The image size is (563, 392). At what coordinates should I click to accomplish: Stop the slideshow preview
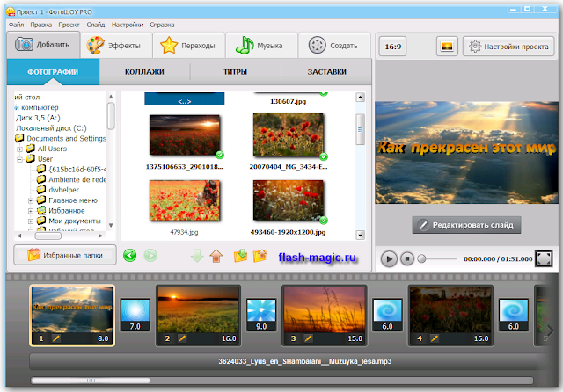(407, 258)
